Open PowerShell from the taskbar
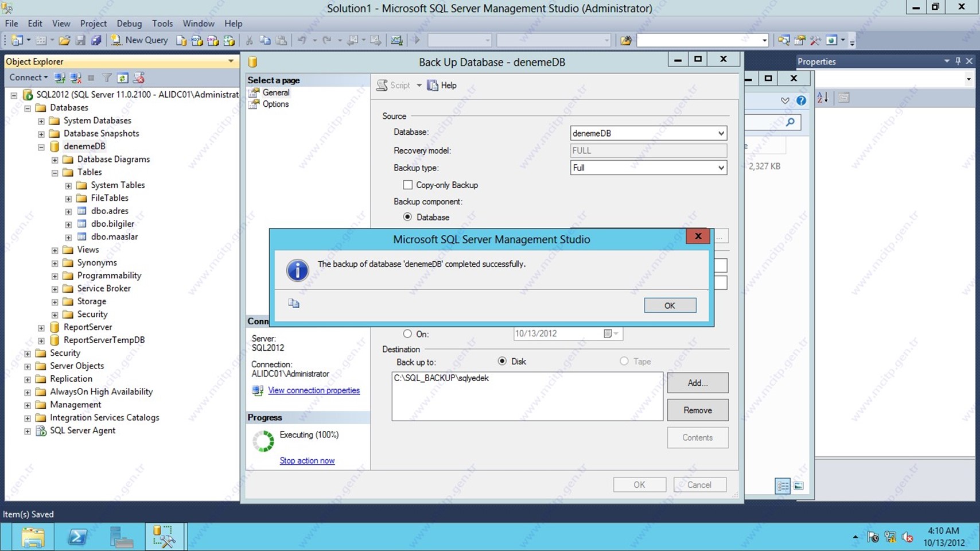This screenshot has height=551, width=980. point(77,537)
